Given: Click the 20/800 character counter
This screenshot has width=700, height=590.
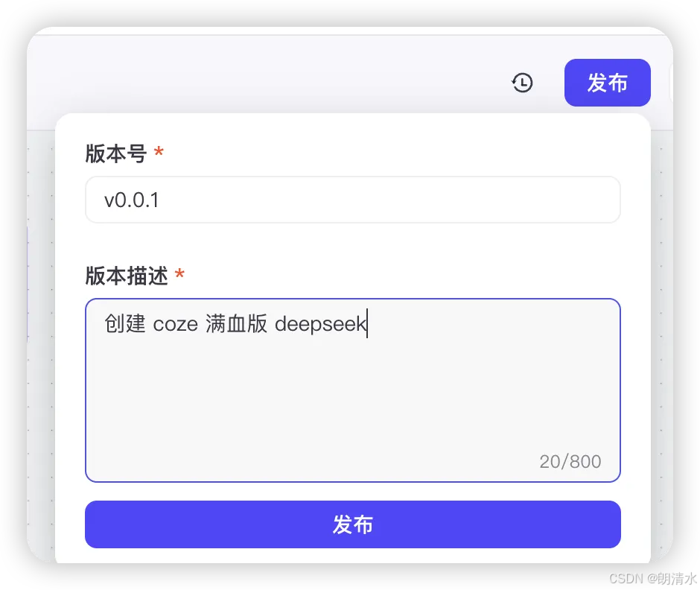Looking at the screenshot, I should click(570, 461).
